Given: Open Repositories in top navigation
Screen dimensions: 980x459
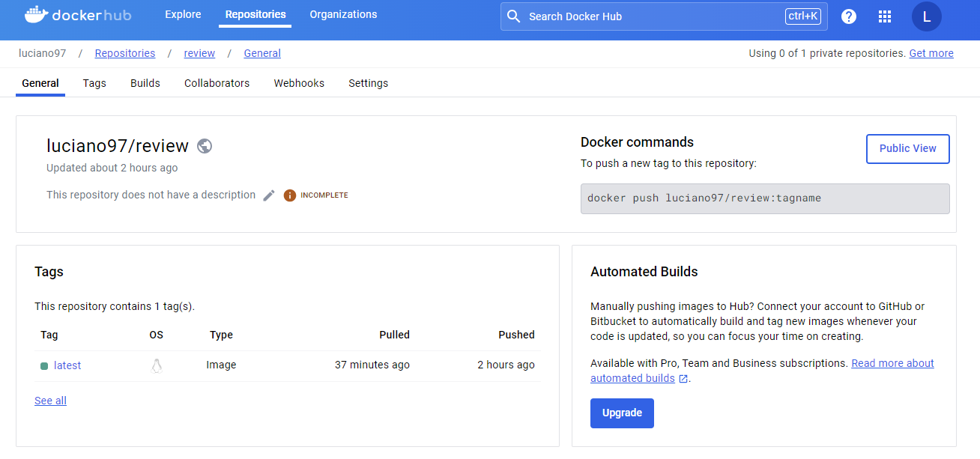Looking at the screenshot, I should pos(255,14).
